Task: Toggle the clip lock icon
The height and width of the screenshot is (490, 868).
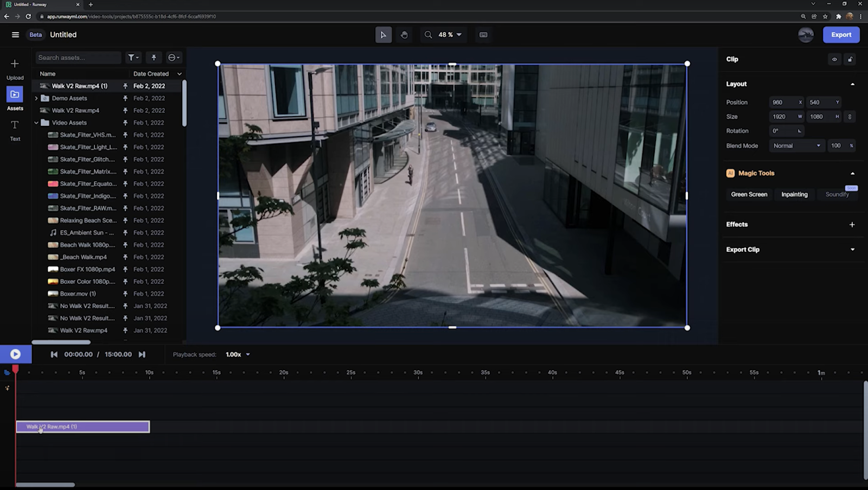Action: 850,59
